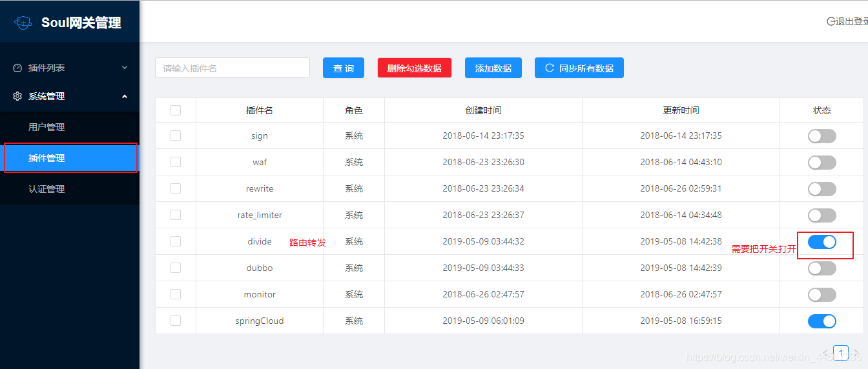868x369 pixels.
Task: Click update time 2018-06-26 02:59:31
Action: (681, 188)
